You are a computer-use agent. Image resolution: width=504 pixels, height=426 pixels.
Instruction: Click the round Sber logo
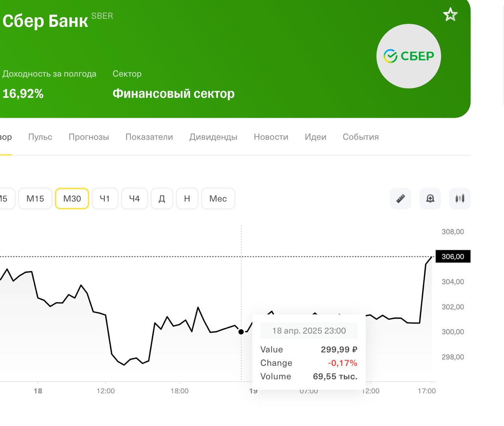pyautogui.click(x=408, y=56)
